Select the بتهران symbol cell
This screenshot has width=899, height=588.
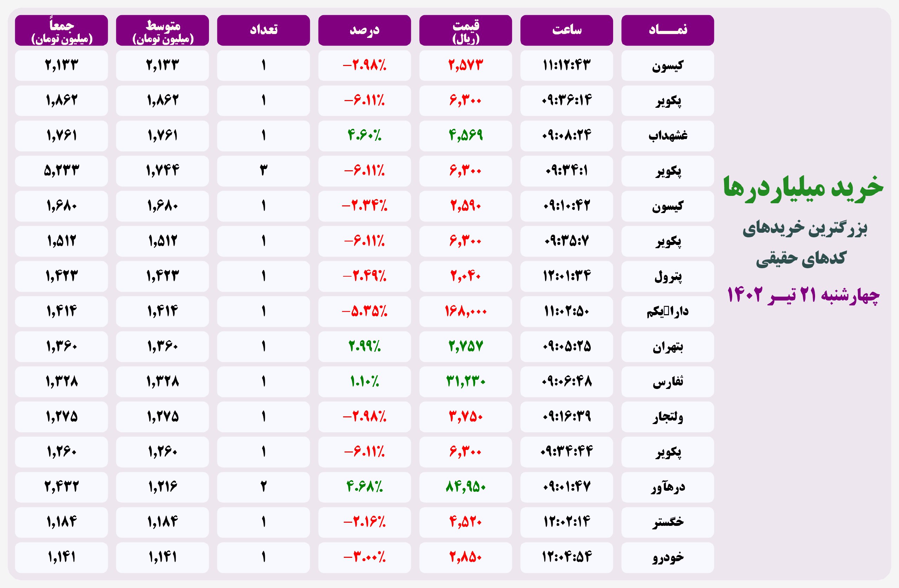(x=668, y=346)
